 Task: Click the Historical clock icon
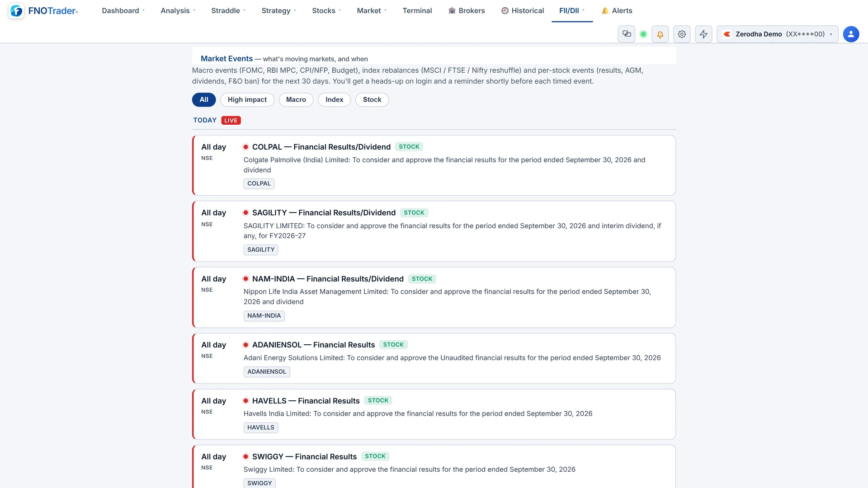[x=505, y=10]
